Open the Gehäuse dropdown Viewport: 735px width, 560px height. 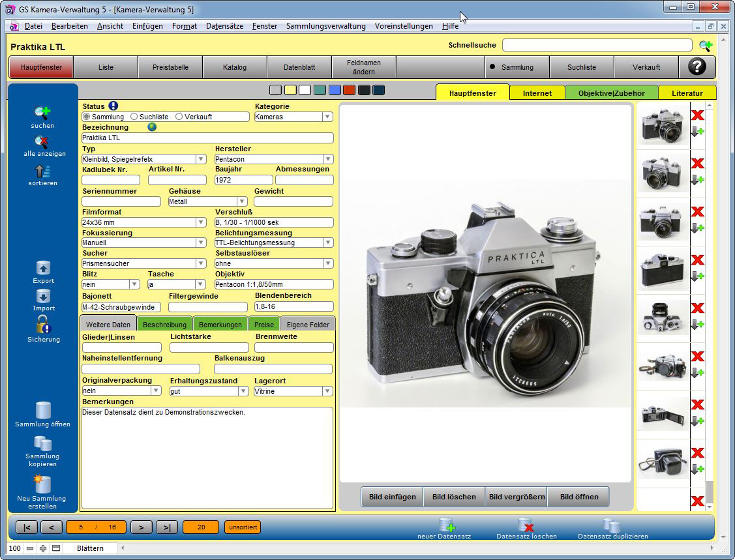(x=241, y=201)
